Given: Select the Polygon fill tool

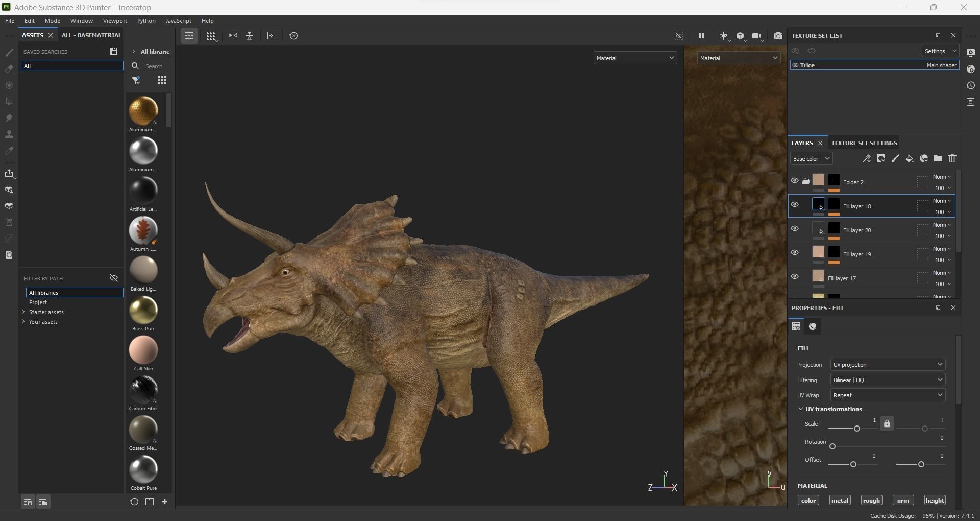Looking at the screenshot, I should (9, 102).
